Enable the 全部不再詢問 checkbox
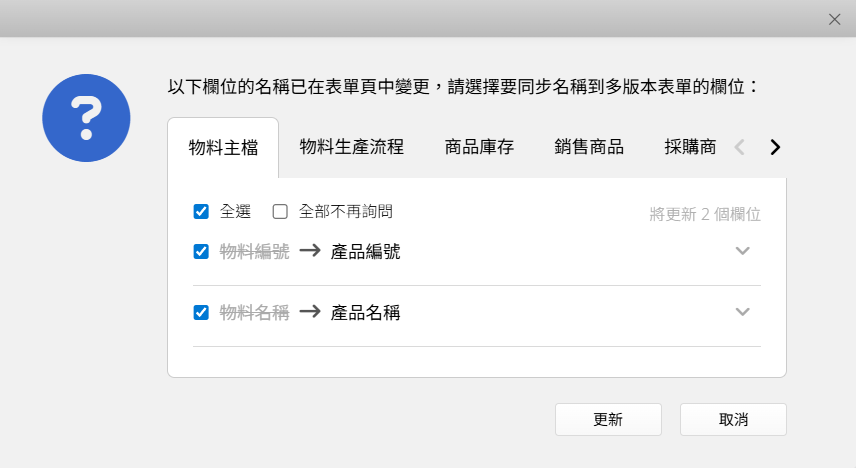 (280, 211)
